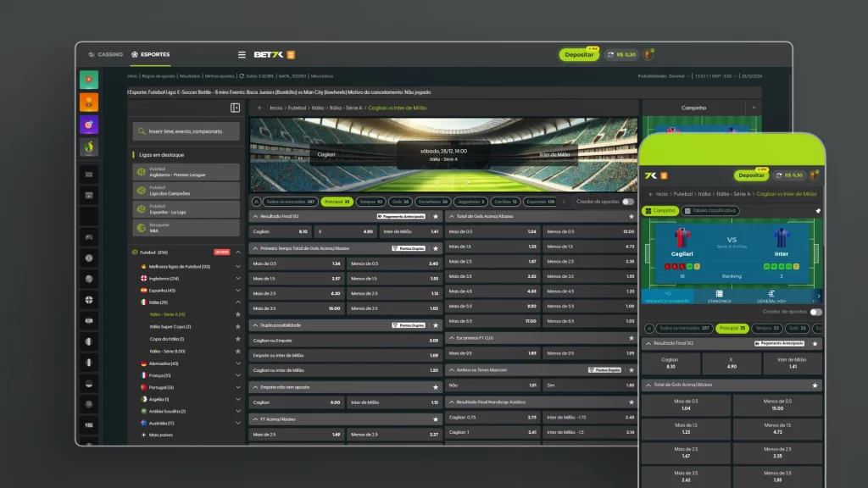The image size is (868, 488).
Task: Switch to the Cassino tab
Action: coord(105,54)
